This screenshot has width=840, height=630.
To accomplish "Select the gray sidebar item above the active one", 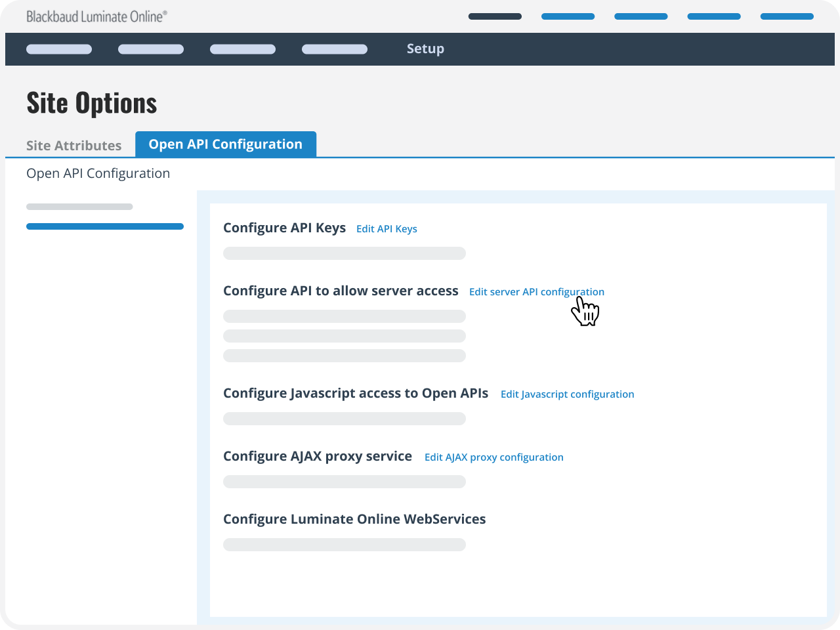I will click(79, 206).
